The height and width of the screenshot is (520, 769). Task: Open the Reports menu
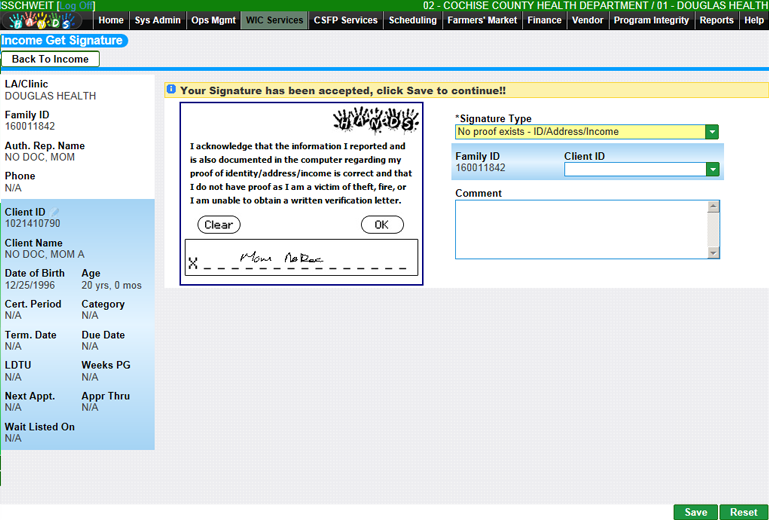pyautogui.click(x=716, y=20)
